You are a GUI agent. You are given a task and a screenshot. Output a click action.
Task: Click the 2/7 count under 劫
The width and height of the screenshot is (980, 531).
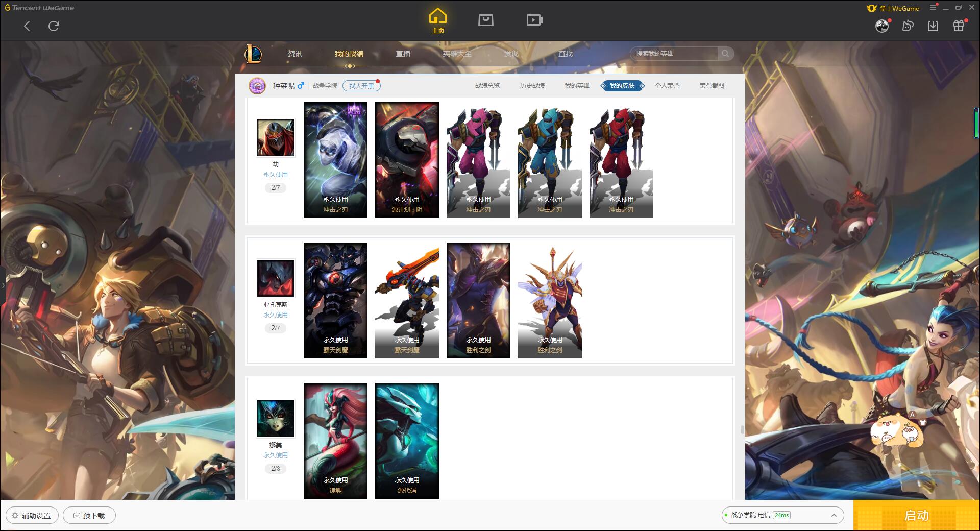click(276, 187)
